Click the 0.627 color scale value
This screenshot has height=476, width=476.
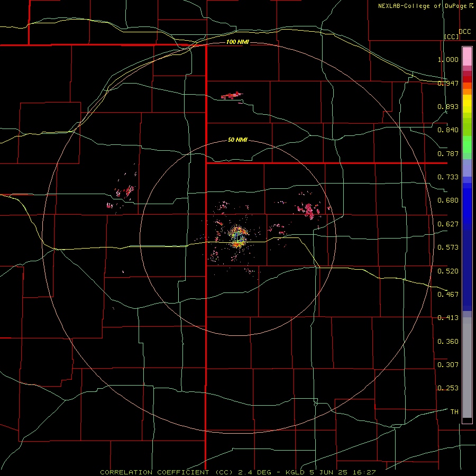pos(448,224)
